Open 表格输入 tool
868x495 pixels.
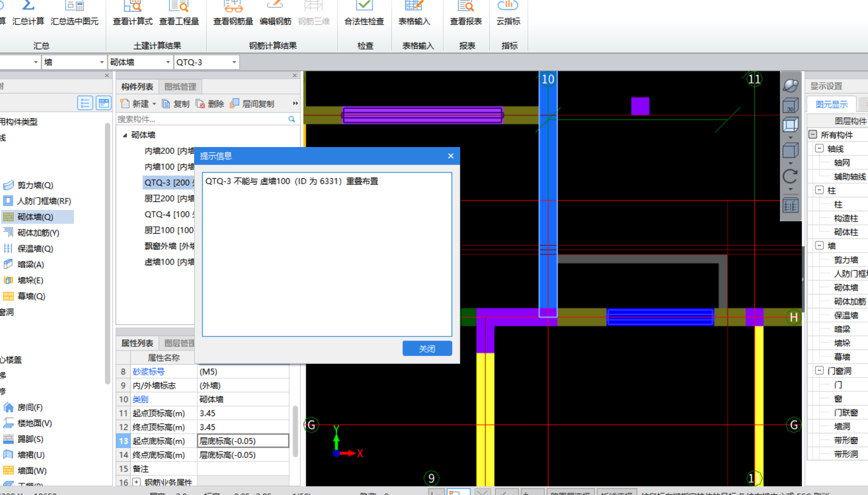(x=414, y=13)
